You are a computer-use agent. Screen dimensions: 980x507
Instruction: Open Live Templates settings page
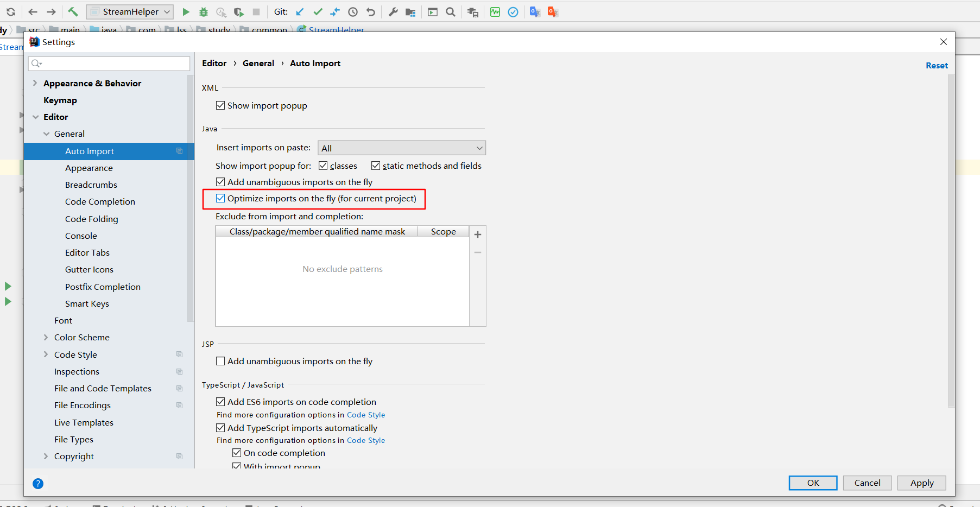84,422
